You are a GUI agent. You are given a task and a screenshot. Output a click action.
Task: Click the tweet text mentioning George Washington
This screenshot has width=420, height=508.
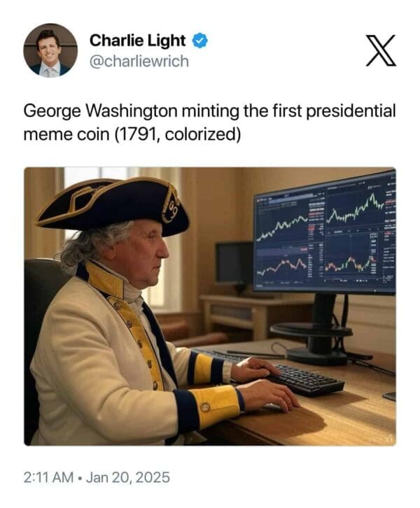point(209,122)
